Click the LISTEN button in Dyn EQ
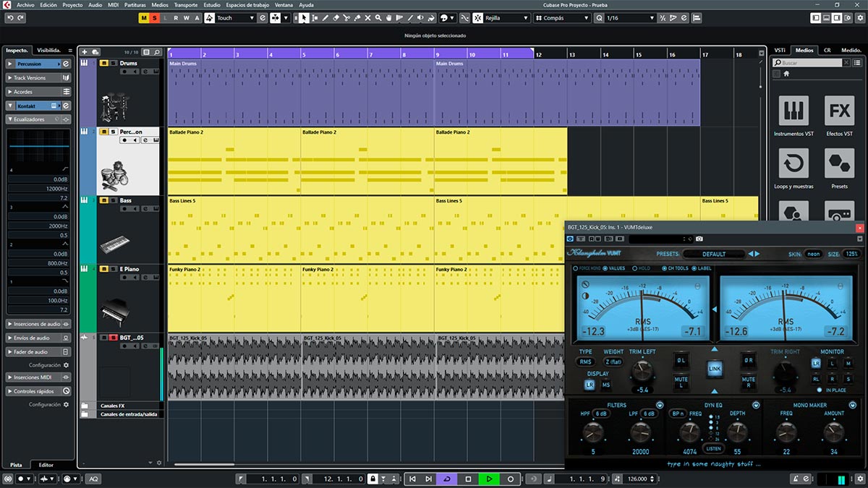Screen dimensions: 868x488 pos(713,448)
